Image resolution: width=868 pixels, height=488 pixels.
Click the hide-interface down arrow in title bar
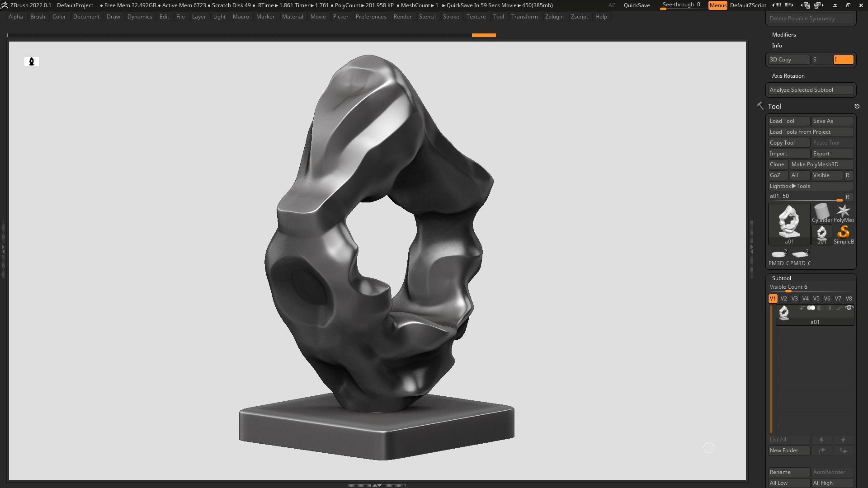coord(835,5)
